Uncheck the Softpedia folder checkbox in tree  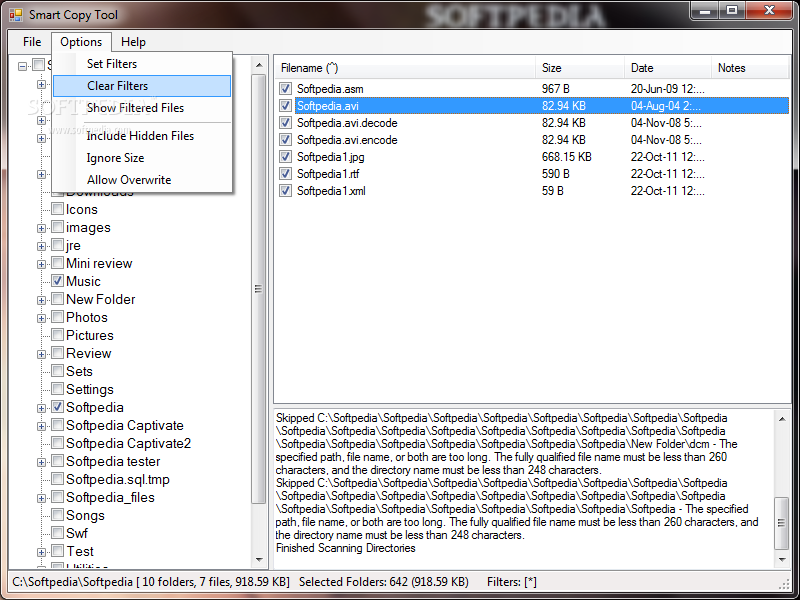[x=58, y=407]
